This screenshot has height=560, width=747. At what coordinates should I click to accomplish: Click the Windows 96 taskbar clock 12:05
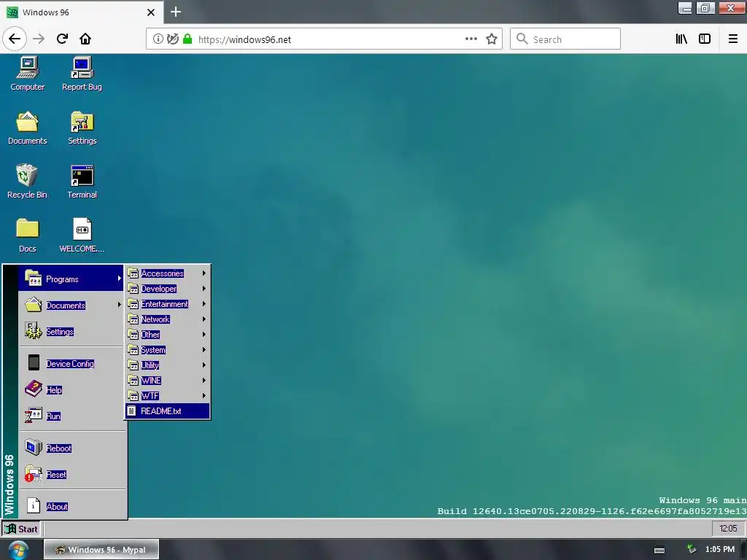coord(727,528)
